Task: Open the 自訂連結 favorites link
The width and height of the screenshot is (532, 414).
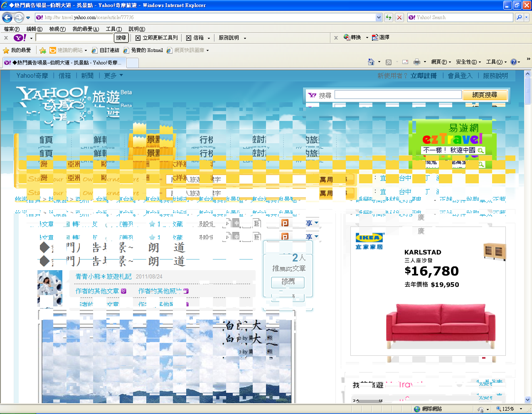Action: pyautogui.click(x=106, y=50)
